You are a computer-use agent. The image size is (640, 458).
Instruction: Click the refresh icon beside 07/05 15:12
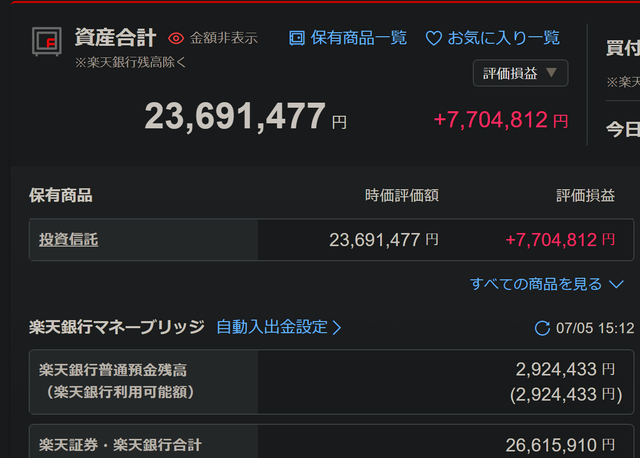(x=542, y=328)
